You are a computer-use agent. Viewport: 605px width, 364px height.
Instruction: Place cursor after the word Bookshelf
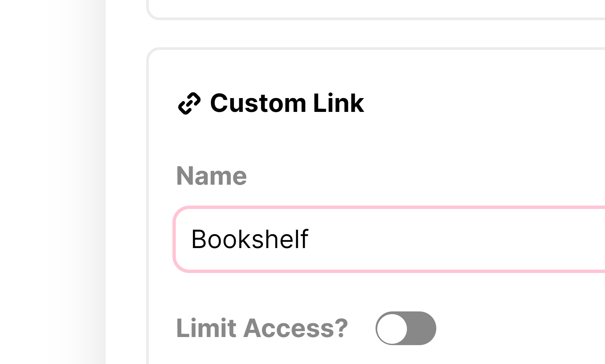309,239
